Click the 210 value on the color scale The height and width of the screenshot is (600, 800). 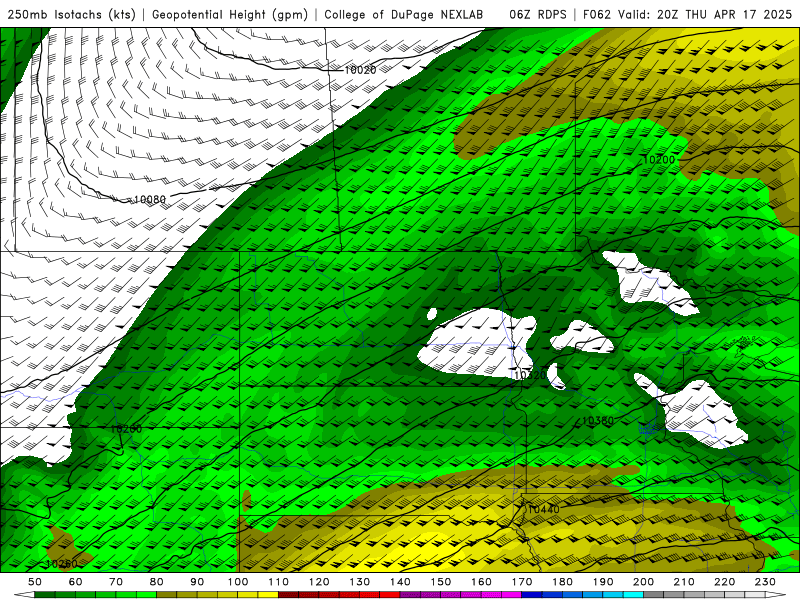pyautogui.click(x=684, y=582)
